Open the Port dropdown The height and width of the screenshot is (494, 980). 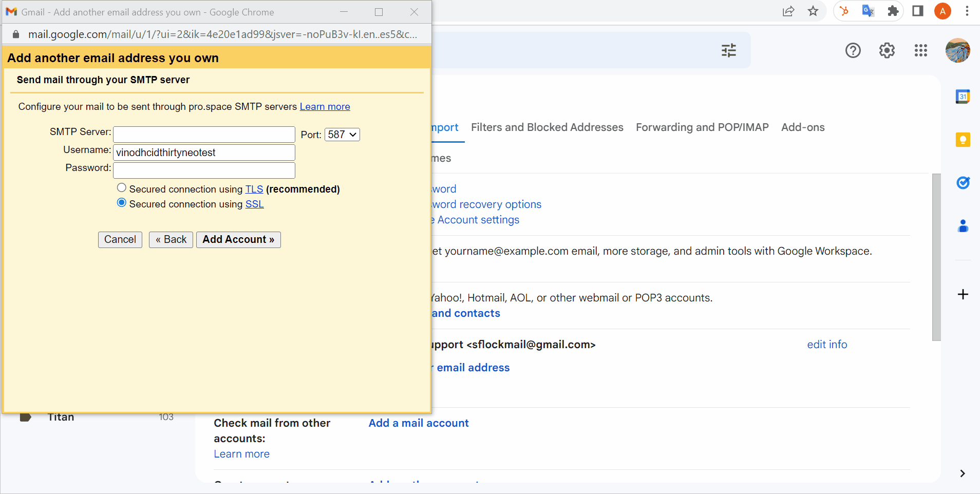pos(342,134)
